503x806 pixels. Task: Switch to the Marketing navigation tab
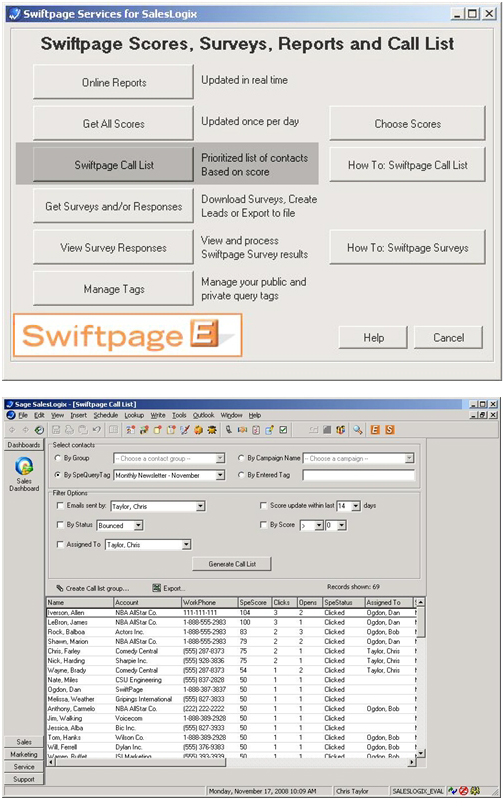[x=24, y=755]
